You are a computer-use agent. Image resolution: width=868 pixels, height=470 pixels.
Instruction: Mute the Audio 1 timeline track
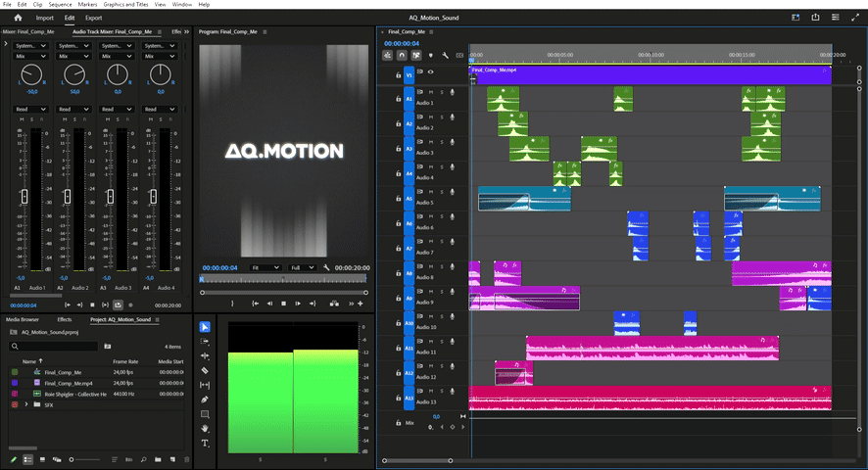click(431, 92)
